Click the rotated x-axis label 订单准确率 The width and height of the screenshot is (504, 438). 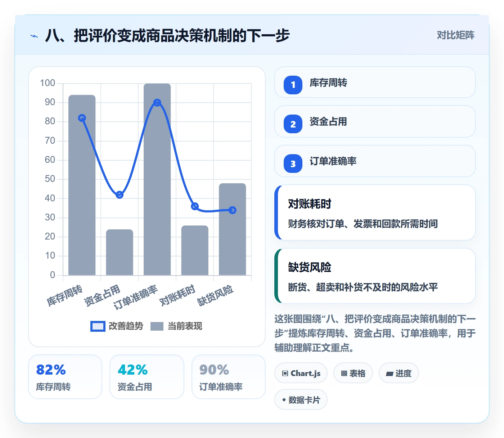coord(135,298)
